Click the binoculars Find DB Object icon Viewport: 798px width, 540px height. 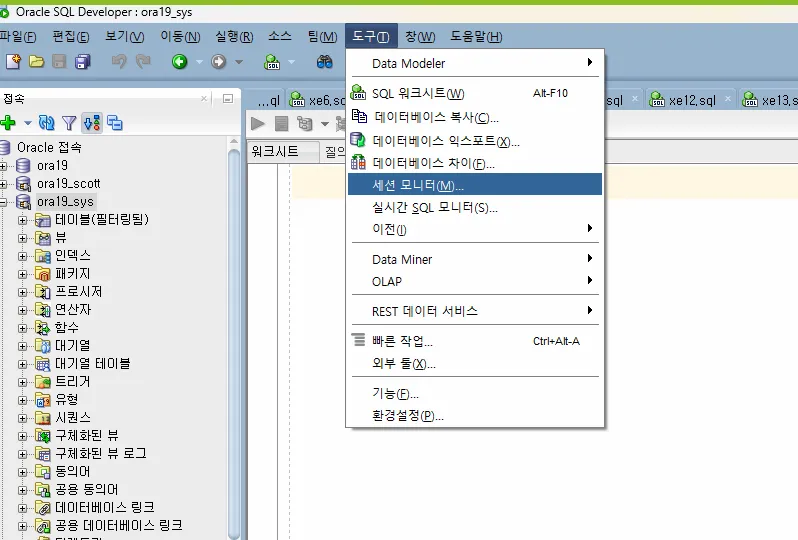click(x=325, y=62)
